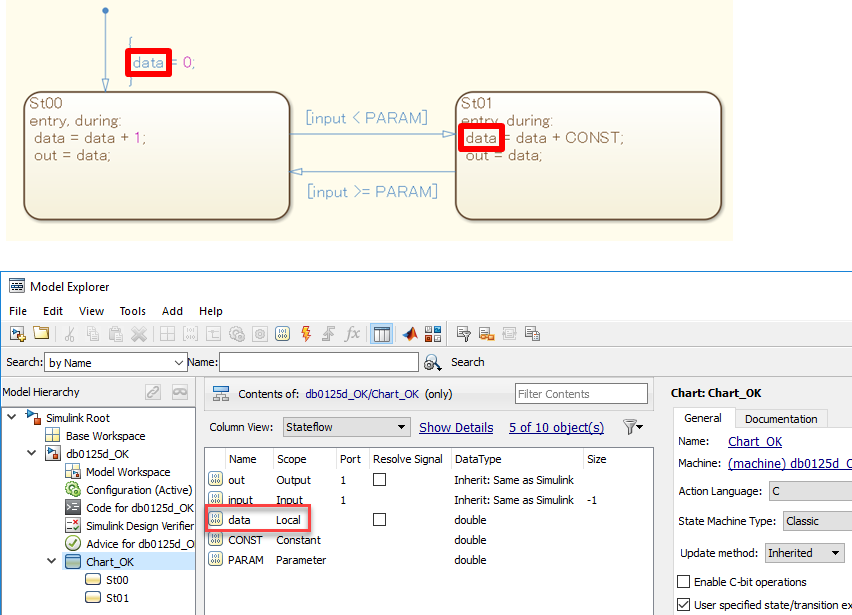
Task: Click the last toolbar list icon
Action: (x=532, y=334)
